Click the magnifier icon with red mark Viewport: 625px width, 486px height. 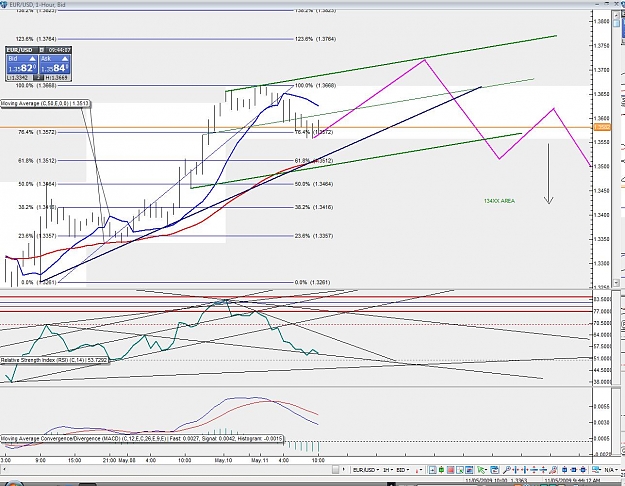(554, 470)
